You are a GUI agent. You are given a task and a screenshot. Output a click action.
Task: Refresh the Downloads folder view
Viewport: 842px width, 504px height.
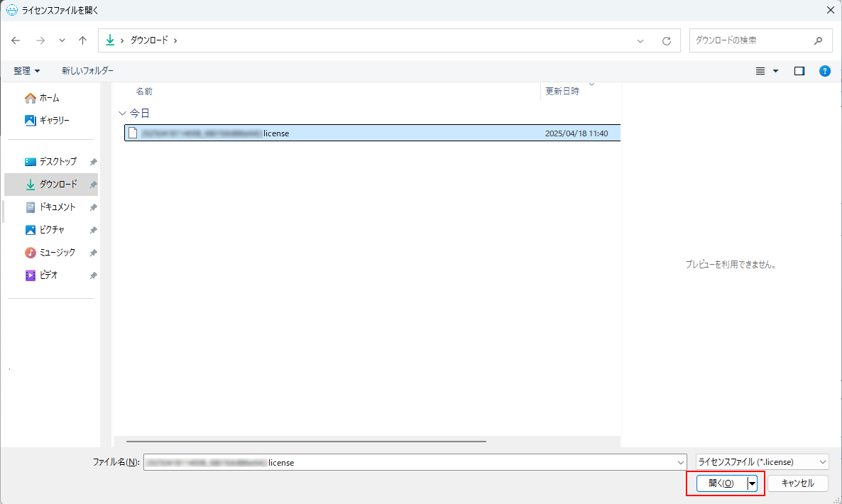coord(666,40)
